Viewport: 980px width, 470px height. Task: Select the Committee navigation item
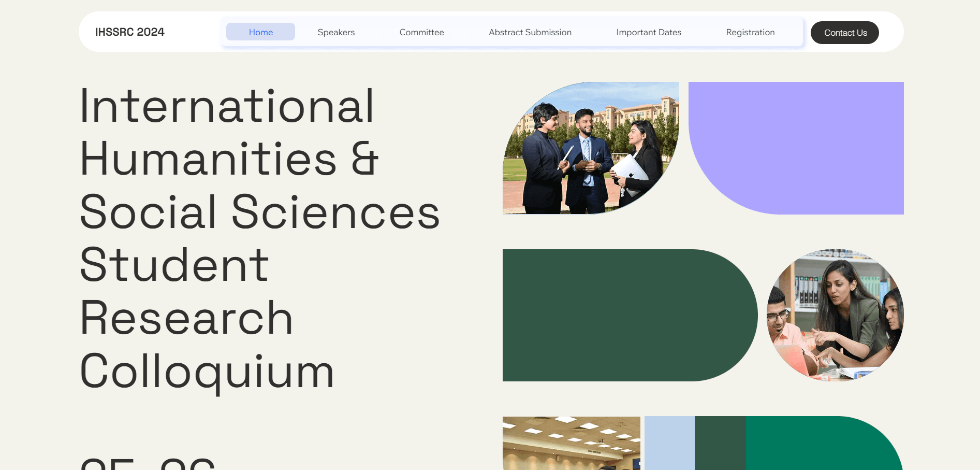pos(421,32)
